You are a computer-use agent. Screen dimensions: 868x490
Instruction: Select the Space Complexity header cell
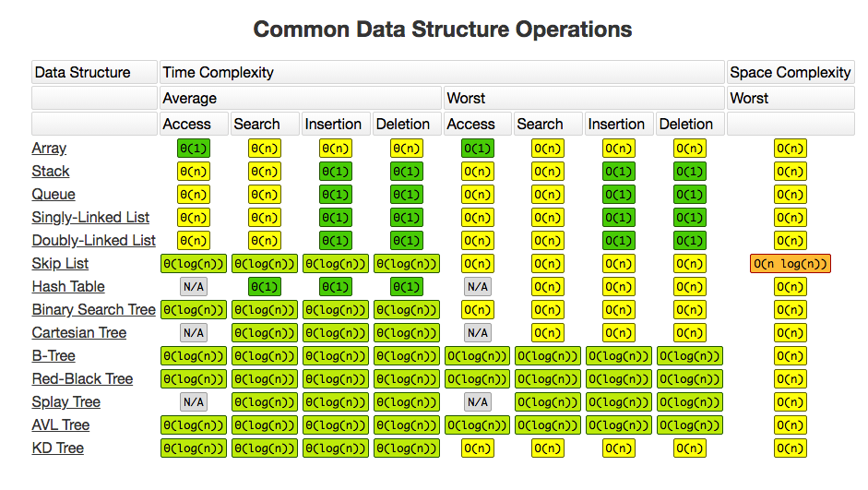pos(790,72)
